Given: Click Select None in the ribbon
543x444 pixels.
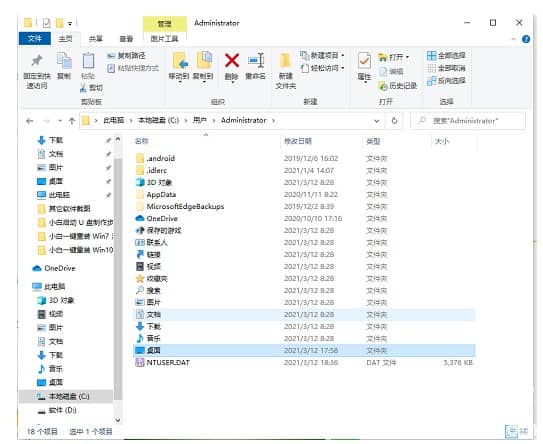Looking at the screenshot, I should click(446, 68).
